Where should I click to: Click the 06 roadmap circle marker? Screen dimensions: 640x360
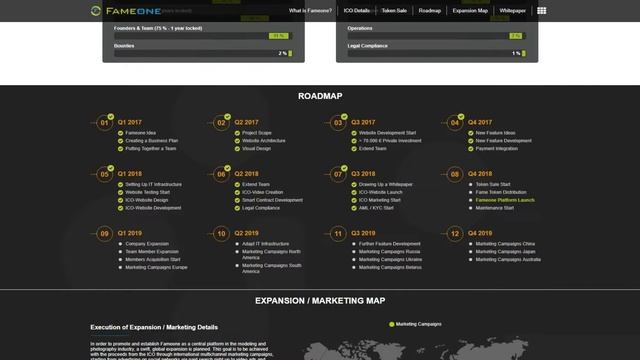tap(221, 174)
